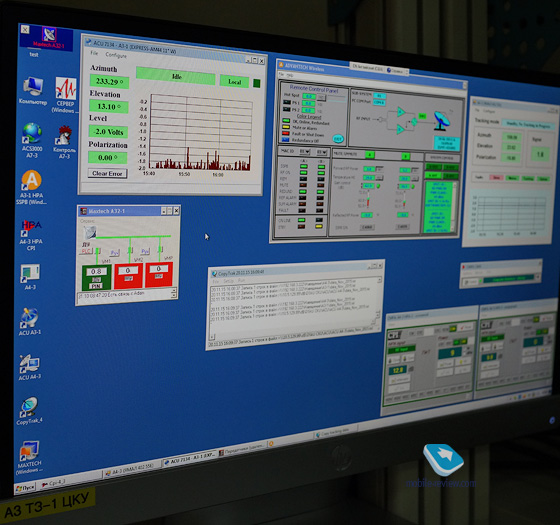The image size is (560, 525).
Task: Expand the second MAC ID dropdown
Action: click(x=321, y=152)
